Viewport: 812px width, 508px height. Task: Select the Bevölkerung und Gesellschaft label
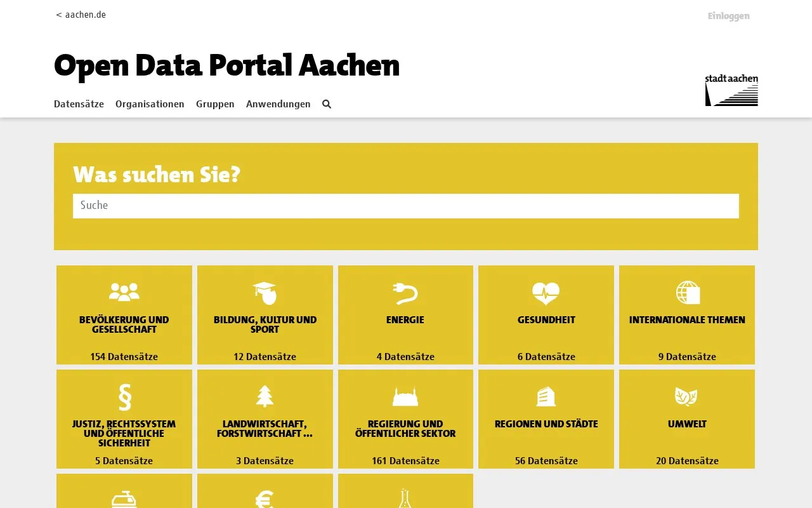click(x=124, y=324)
